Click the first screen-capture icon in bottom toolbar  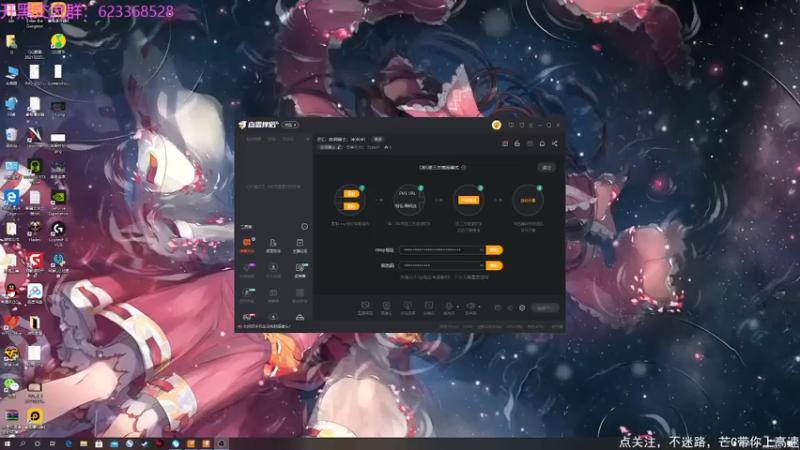click(365, 308)
